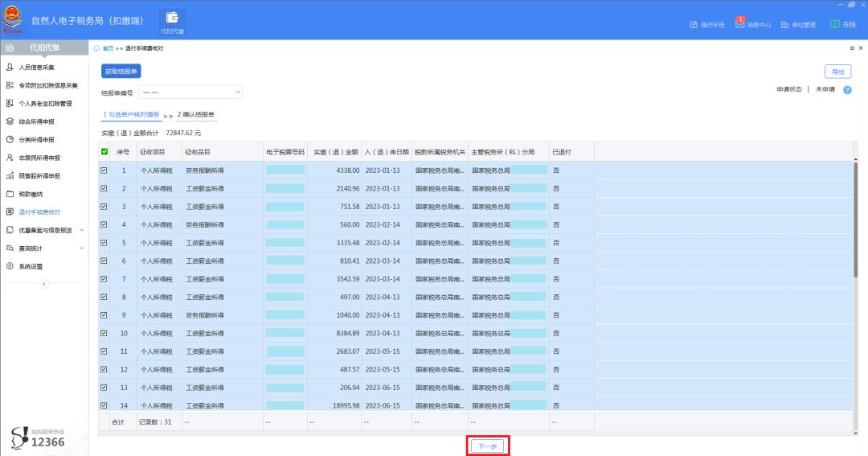Viewport: 868px width, 456px height.
Task: Click the 专项附加扣除信息采集 list icon
Action: click(10, 85)
